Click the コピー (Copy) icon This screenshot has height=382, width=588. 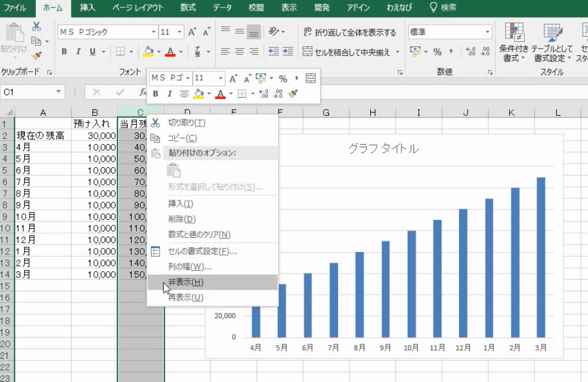click(x=37, y=41)
